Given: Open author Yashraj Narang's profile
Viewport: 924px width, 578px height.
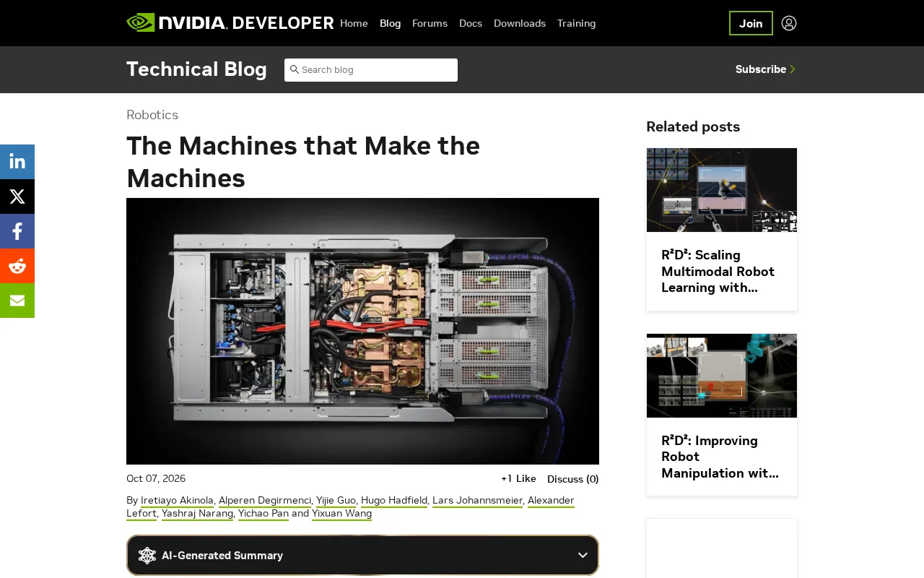Looking at the screenshot, I should point(197,513).
